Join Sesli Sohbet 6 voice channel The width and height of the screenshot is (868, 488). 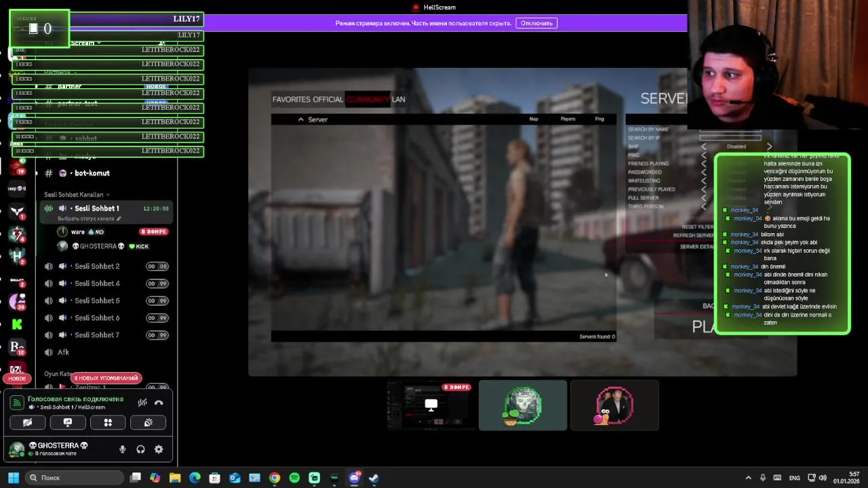(x=106, y=318)
